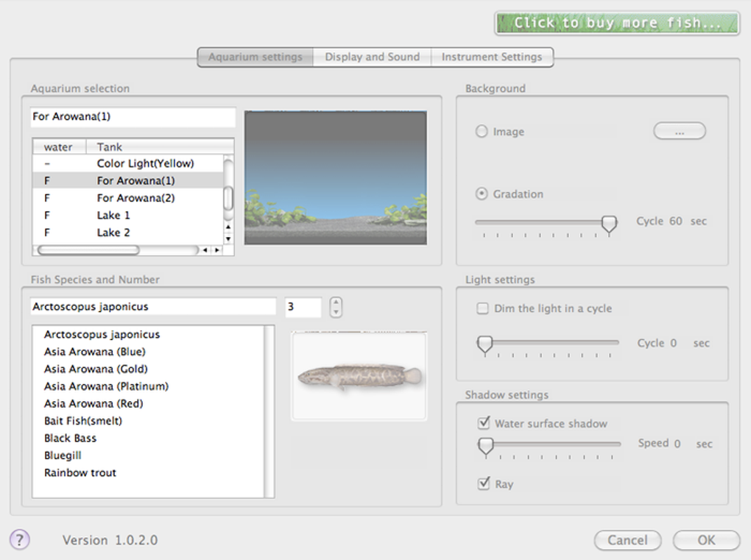Image resolution: width=751 pixels, height=560 pixels.
Task: Click the tank list horizontal scrollbar thumb
Action: [88, 250]
